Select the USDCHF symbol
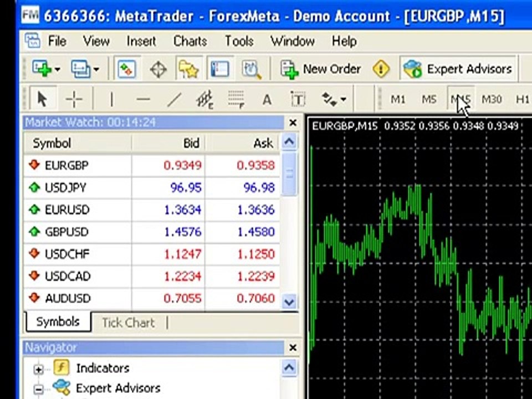The height and width of the screenshot is (399, 532). point(67,254)
